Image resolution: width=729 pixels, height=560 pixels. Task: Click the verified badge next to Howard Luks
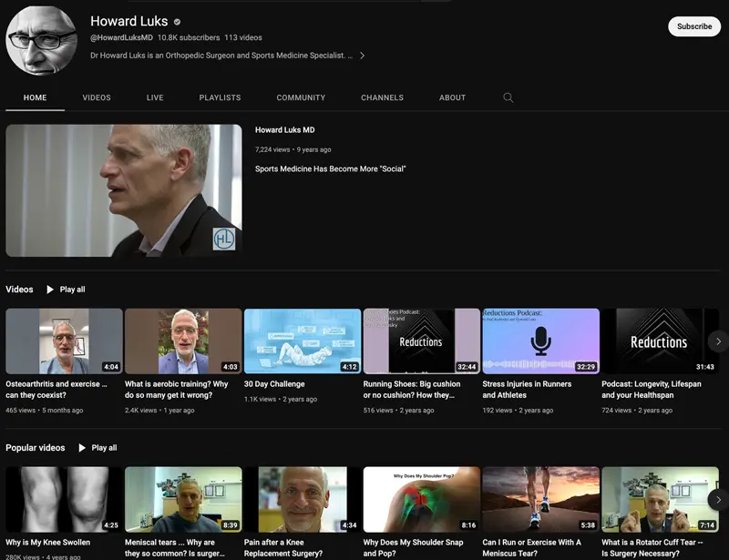click(177, 21)
